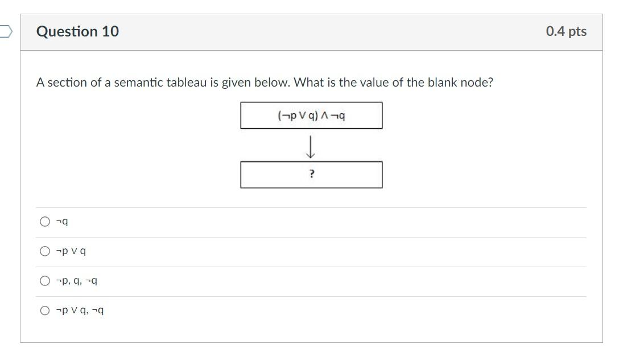Click the top tableau box border

pyautogui.click(x=312, y=103)
